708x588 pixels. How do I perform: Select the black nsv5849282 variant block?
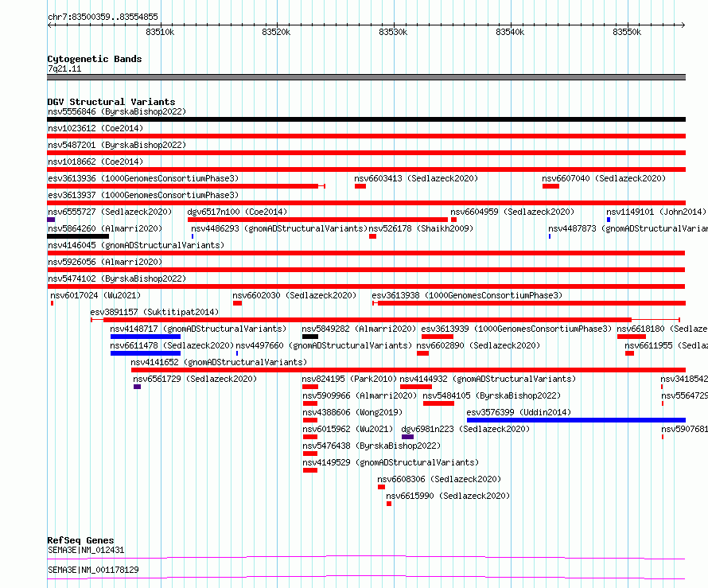click(x=310, y=337)
